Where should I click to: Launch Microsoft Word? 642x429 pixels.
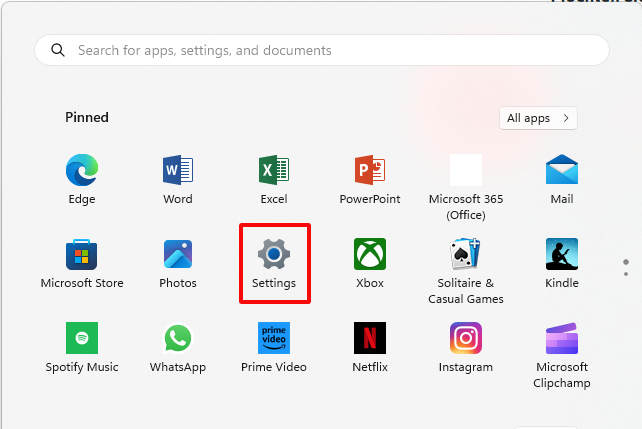(178, 171)
